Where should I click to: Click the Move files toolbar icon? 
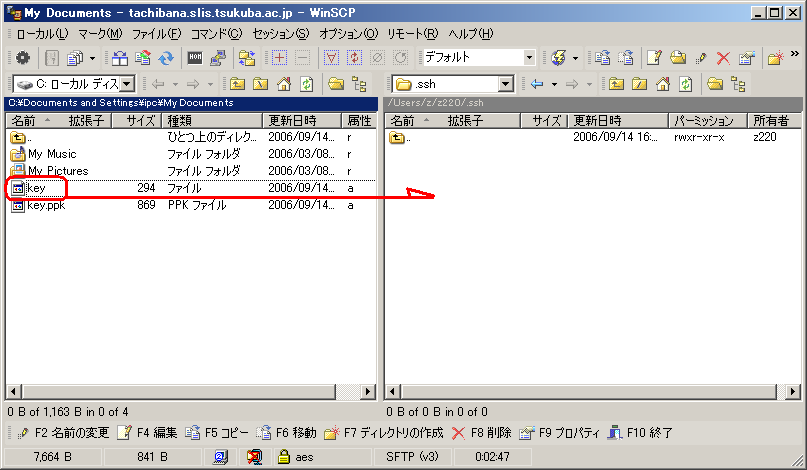click(x=625, y=58)
